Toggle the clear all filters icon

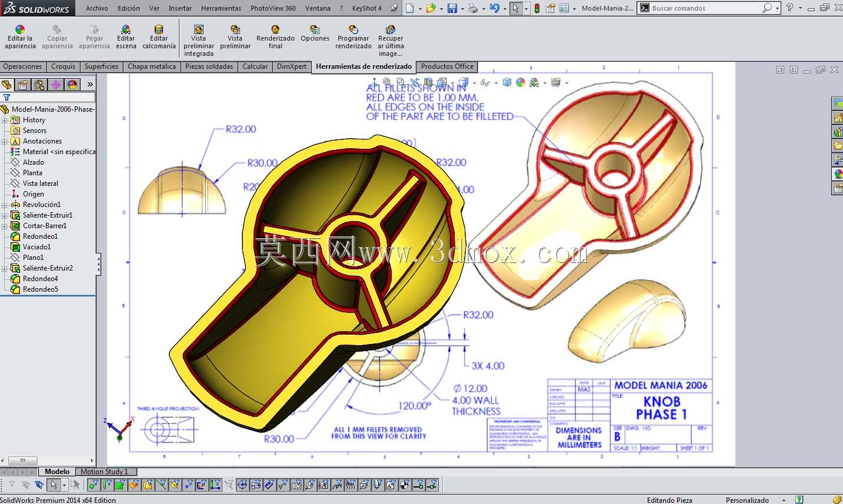pos(25,485)
